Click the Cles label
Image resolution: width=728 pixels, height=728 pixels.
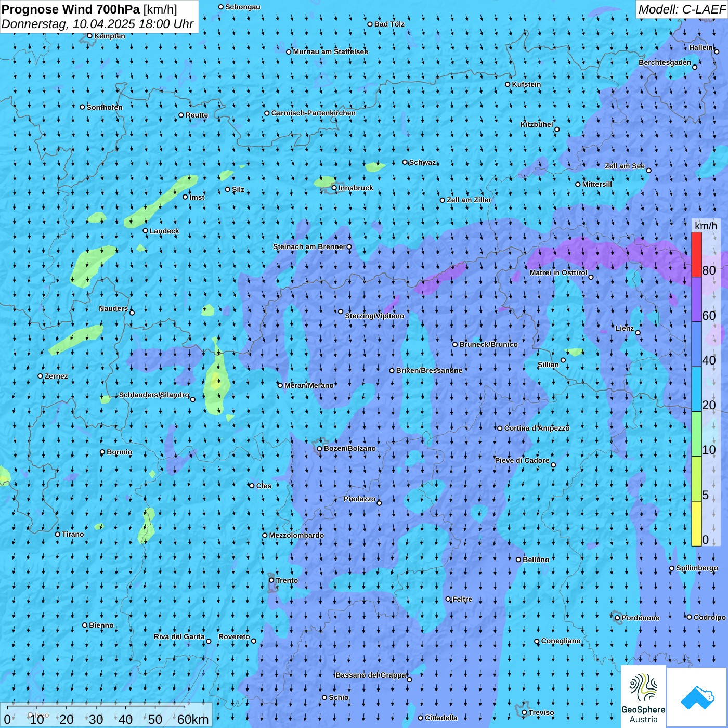coord(264,486)
